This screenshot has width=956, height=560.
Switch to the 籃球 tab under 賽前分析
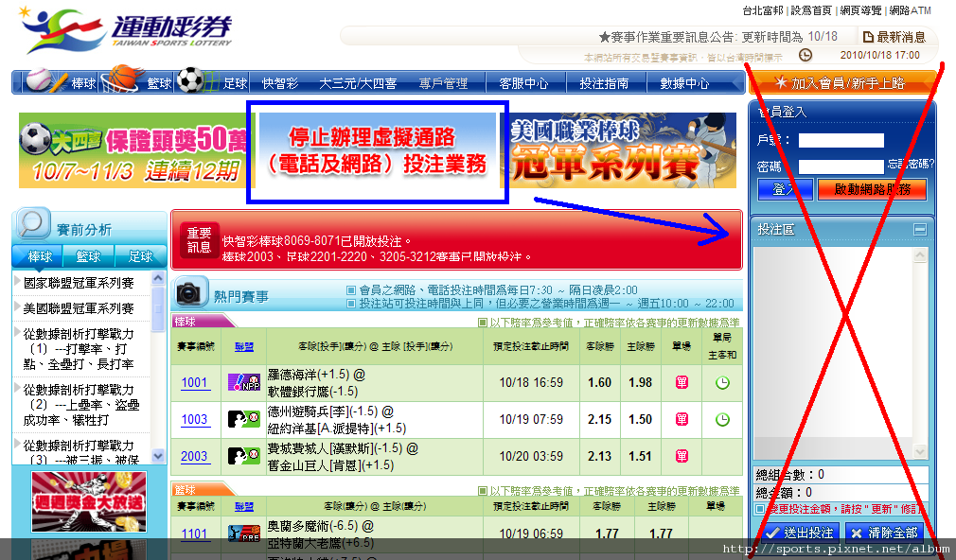coord(88,256)
